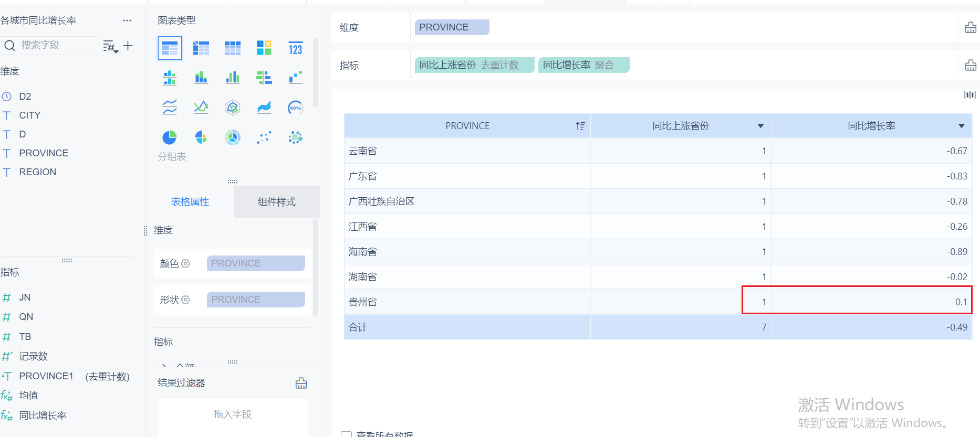
Task: Switch to the 组件样式 tab
Action: click(277, 202)
